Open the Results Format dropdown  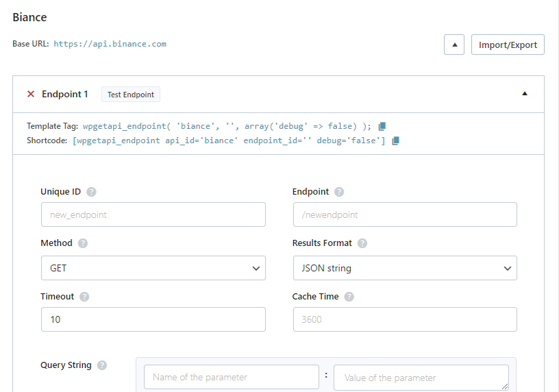[404, 268]
